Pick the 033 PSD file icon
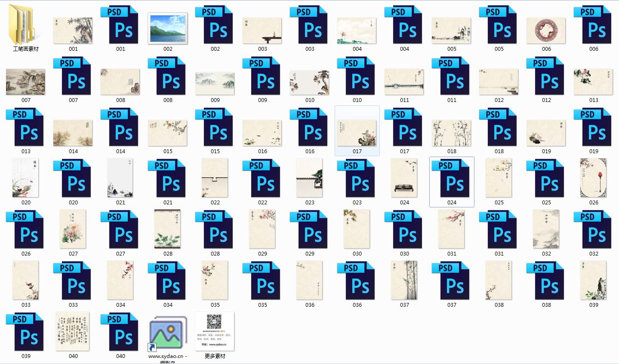619x364 pixels. click(73, 281)
